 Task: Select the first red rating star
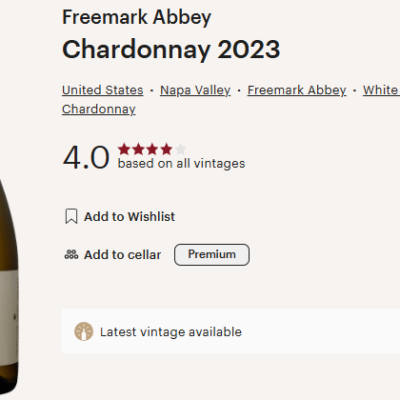124,149
